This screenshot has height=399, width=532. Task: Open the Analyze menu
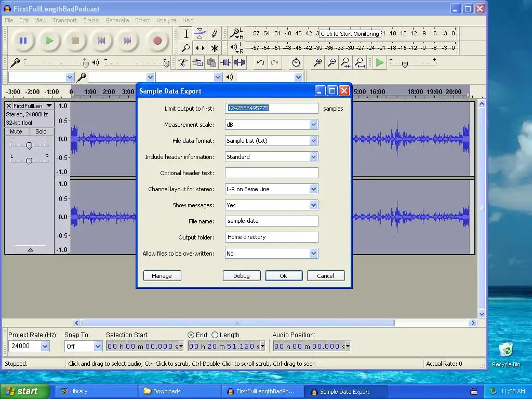coord(166,20)
